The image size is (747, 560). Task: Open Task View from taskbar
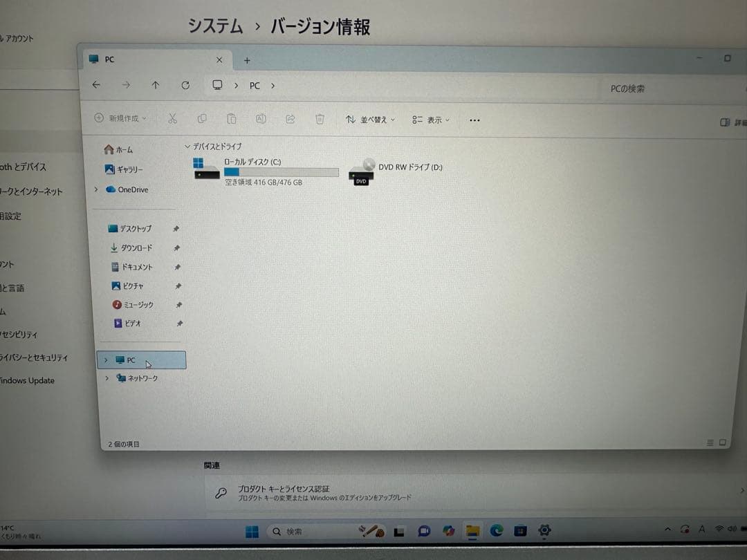click(x=399, y=532)
